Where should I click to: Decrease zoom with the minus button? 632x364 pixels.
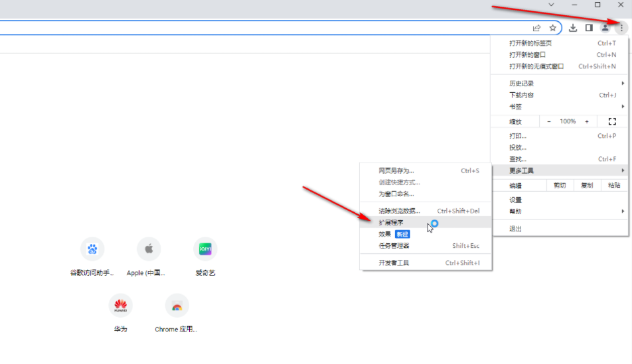[x=548, y=121]
